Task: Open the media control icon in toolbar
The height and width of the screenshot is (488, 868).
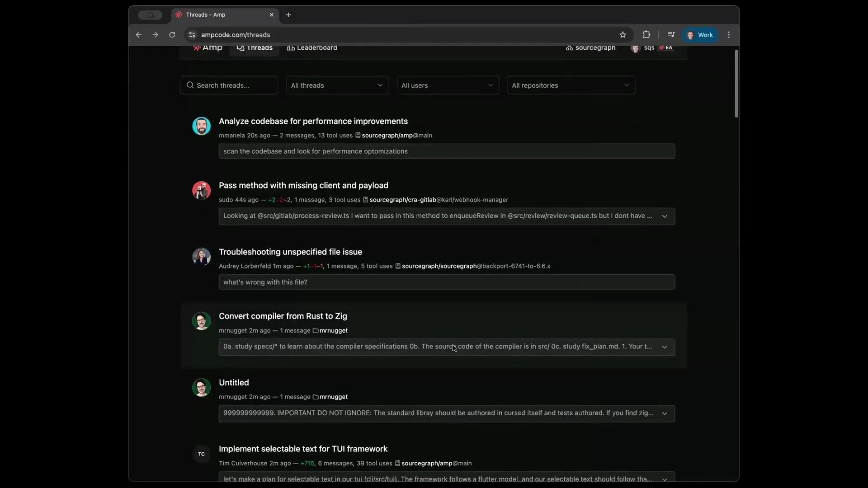Action: point(671,35)
